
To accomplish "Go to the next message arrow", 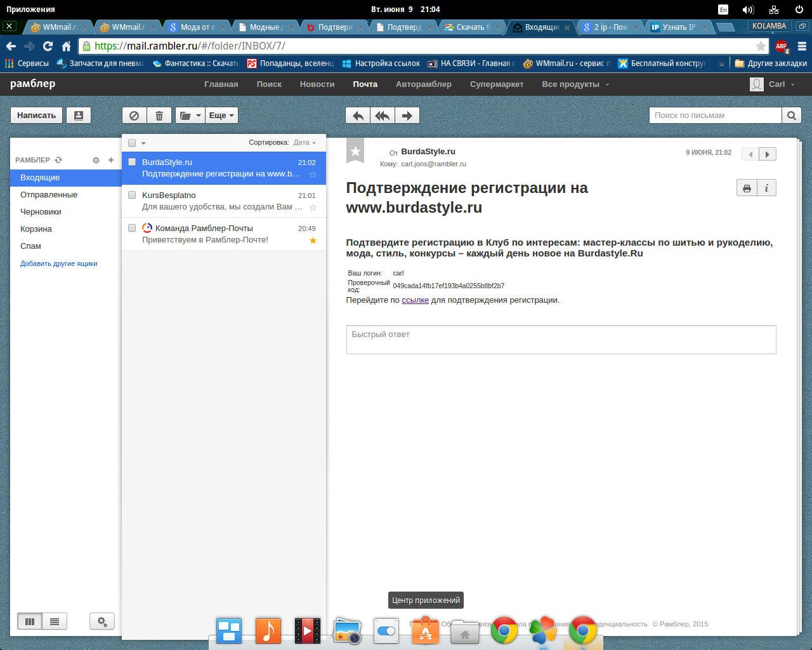I will click(x=768, y=154).
